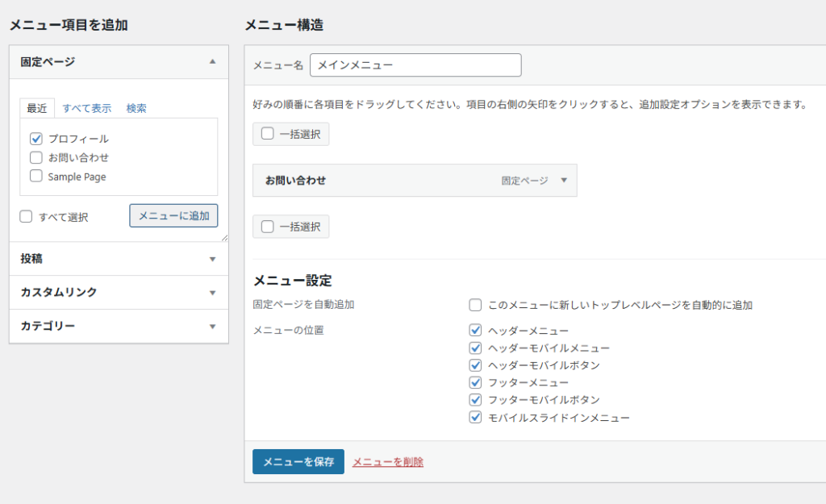Toggle the すべて選択 checkbox
Image resolution: width=826 pixels, height=504 pixels.
coord(27,216)
